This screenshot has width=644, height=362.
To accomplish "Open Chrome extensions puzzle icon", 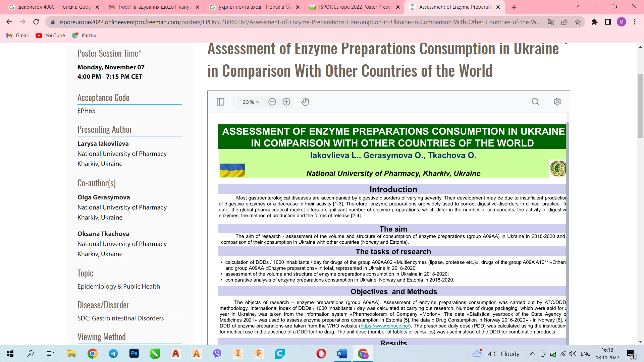I will pyautogui.click(x=594, y=22).
